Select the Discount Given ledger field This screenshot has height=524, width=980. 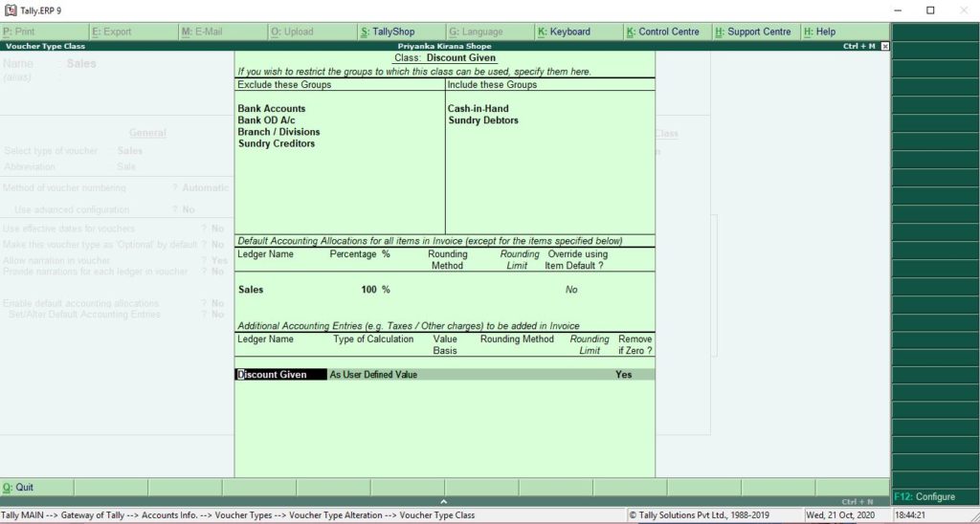coord(273,375)
